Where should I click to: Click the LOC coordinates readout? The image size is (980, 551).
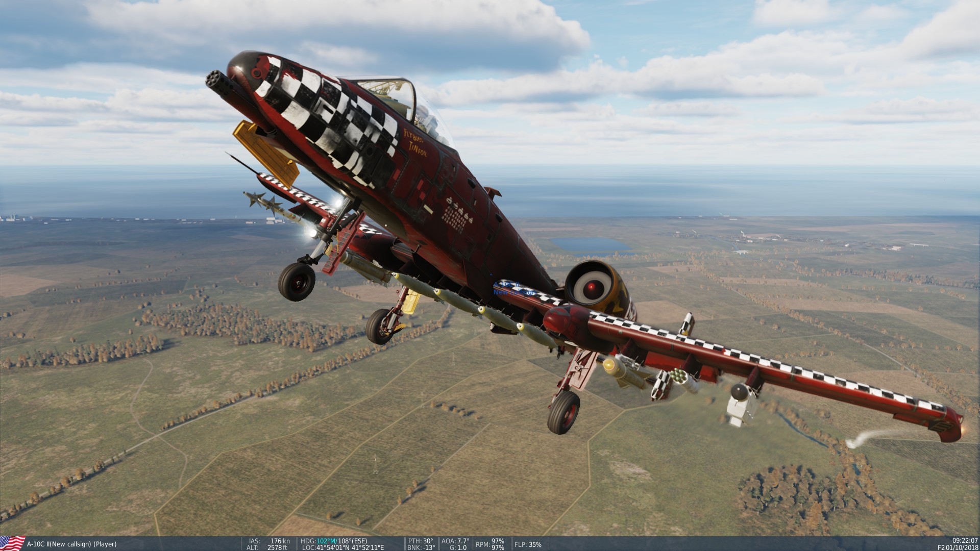pyautogui.click(x=343, y=547)
